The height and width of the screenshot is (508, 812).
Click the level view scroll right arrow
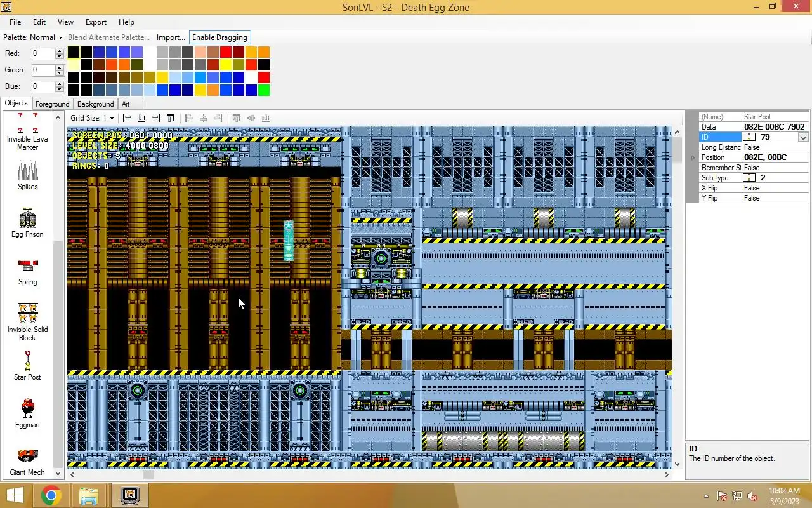[667, 474]
